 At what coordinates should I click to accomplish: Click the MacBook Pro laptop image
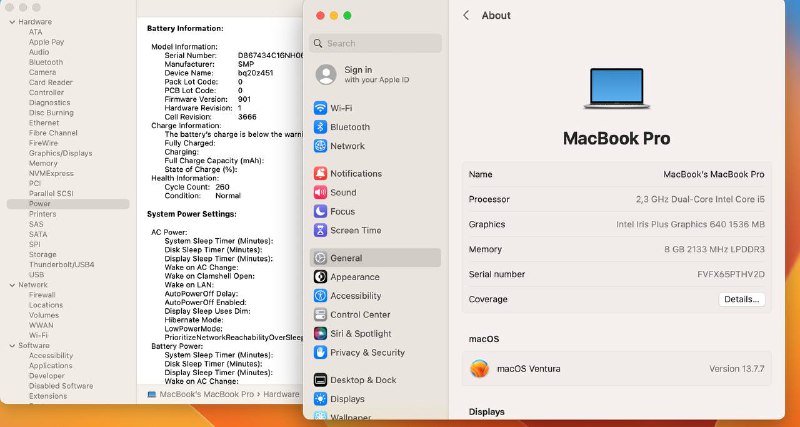616,88
